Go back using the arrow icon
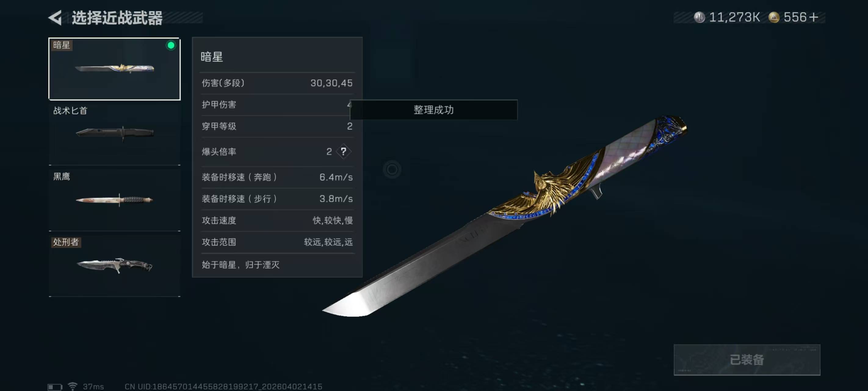 point(55,17)
